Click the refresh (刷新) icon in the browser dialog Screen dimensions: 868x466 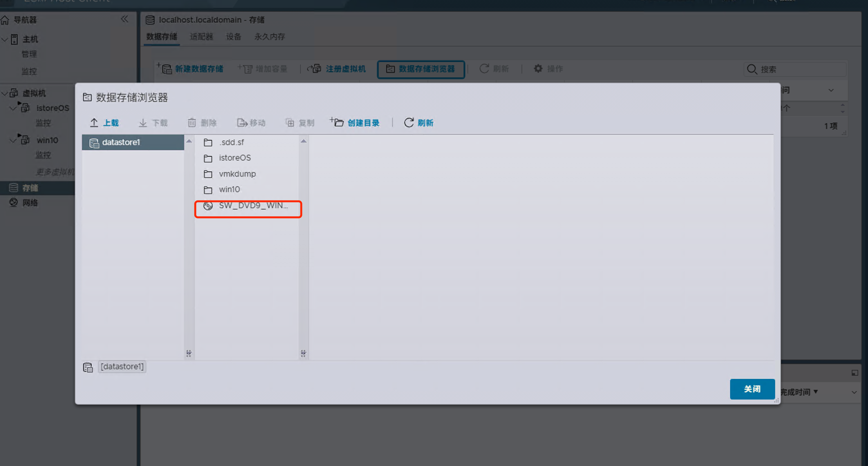pos(409,123)
